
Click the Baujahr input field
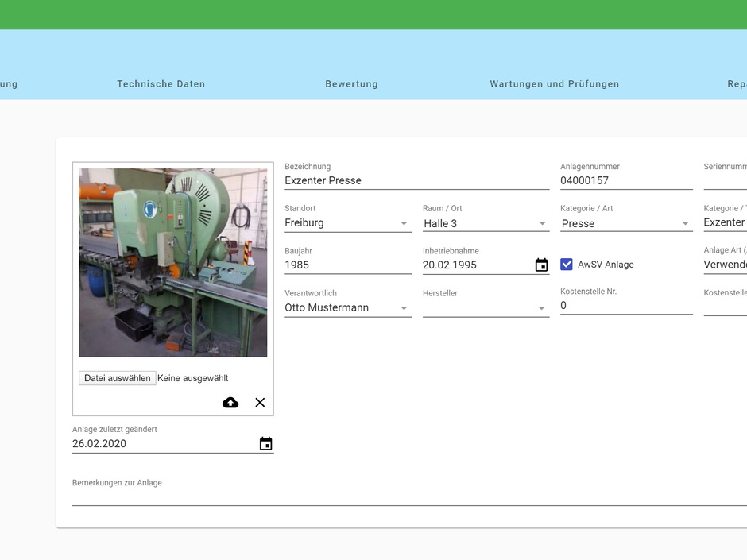point(347,265)
